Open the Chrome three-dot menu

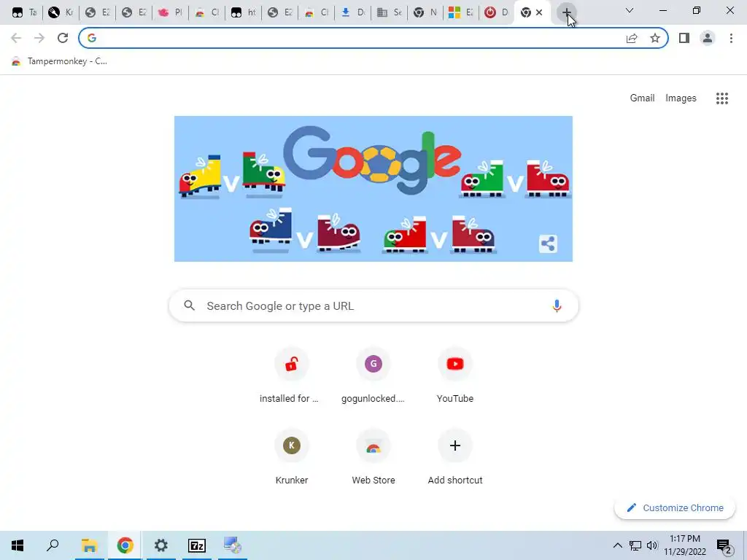731,38
